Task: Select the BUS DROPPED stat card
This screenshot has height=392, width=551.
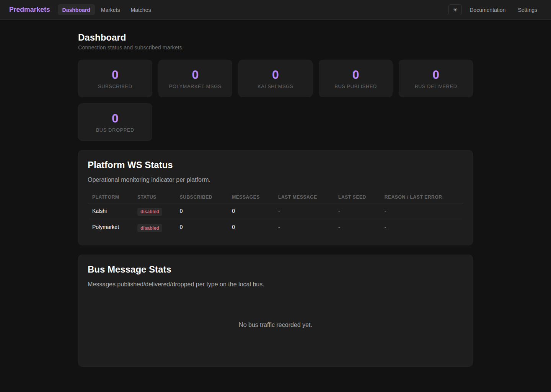Action: [115, 122]
